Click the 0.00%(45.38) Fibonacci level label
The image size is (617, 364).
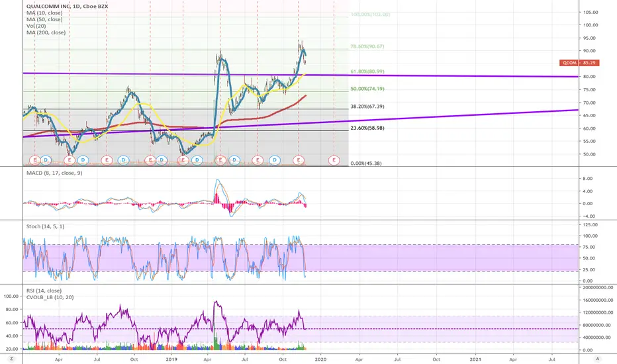(x=366, y=163)
